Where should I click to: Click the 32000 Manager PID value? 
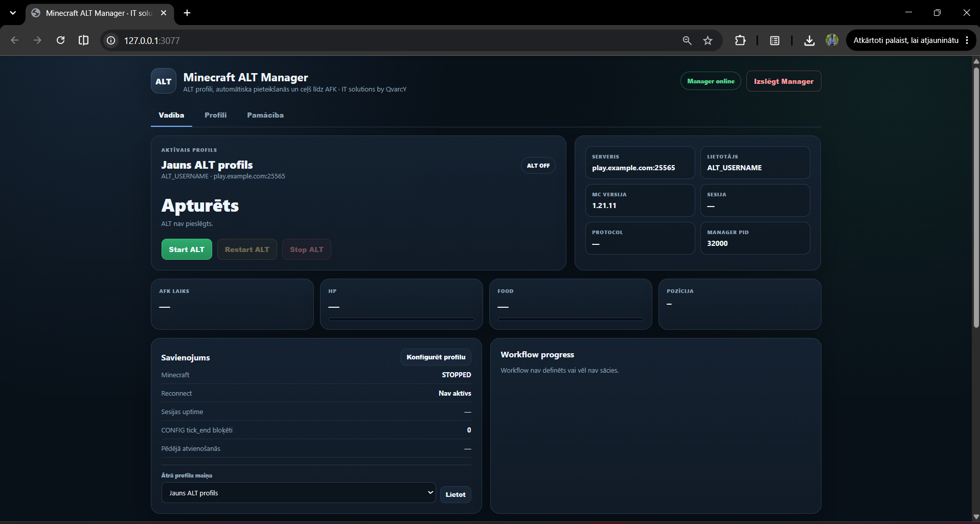717,243
